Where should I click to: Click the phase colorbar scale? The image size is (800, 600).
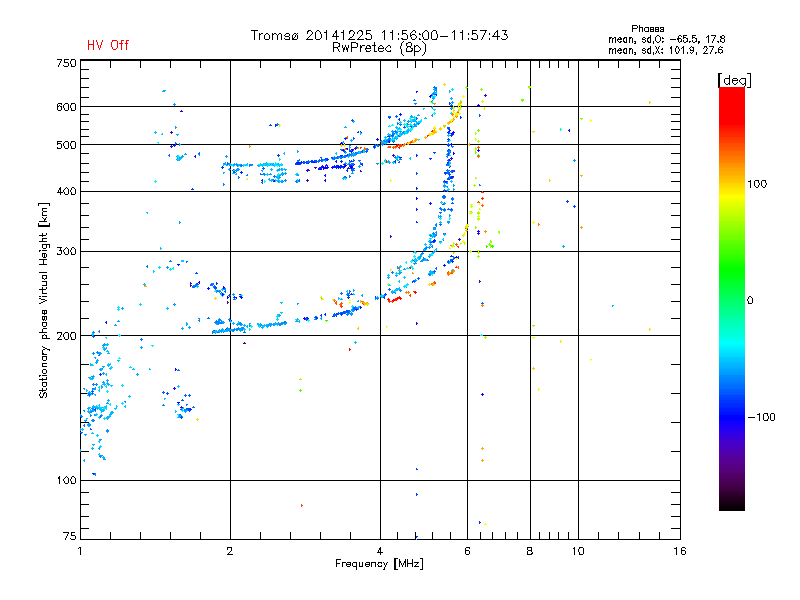[732, 299]
